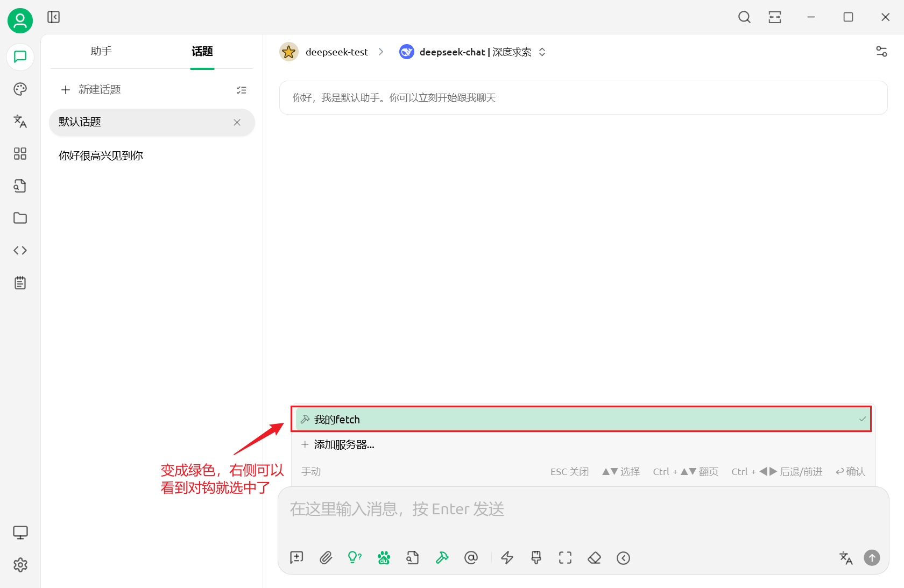
Task: Open the settings gear
Action: (x=20, y=565)
